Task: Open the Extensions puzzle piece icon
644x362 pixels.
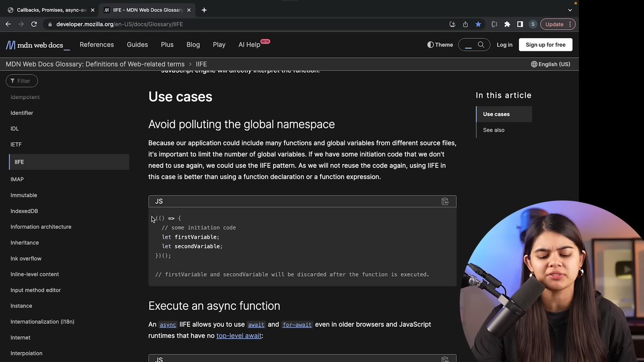Action: 507,24
